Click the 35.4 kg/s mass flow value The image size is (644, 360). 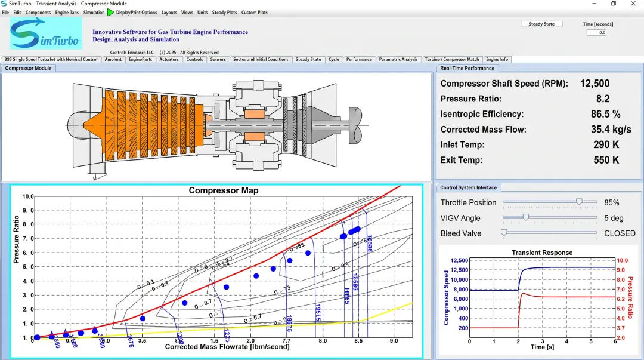[x=611, y=129]
